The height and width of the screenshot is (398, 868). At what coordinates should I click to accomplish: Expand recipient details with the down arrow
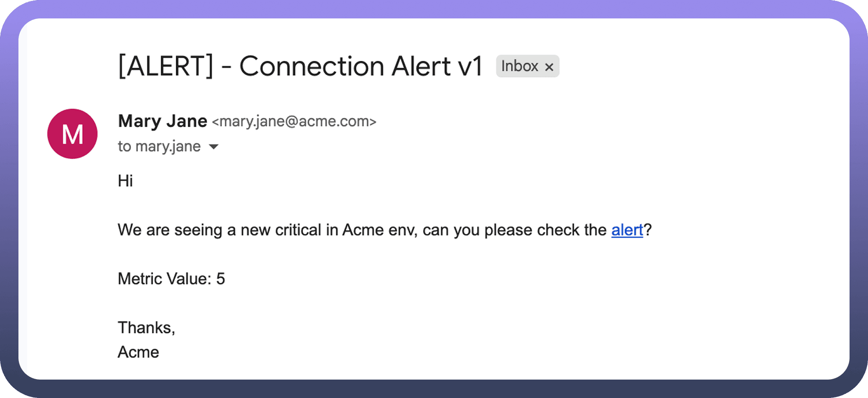pyautogui.click(x=214, y=147)
